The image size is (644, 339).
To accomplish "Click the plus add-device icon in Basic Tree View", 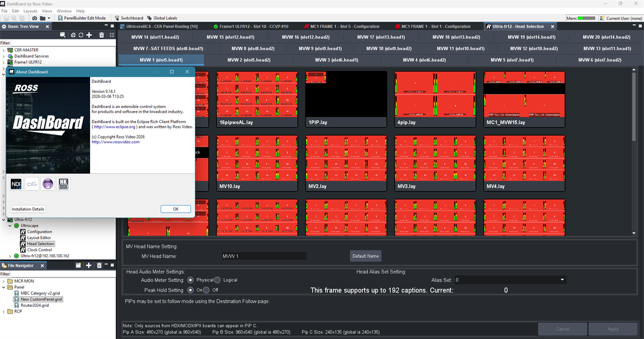I will (90, 35).
